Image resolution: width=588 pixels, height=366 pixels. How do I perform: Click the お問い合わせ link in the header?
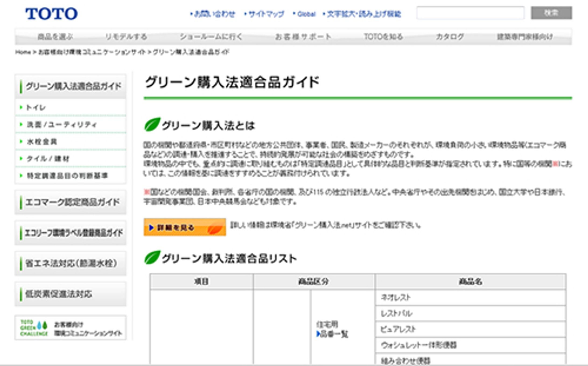point(214,14)
